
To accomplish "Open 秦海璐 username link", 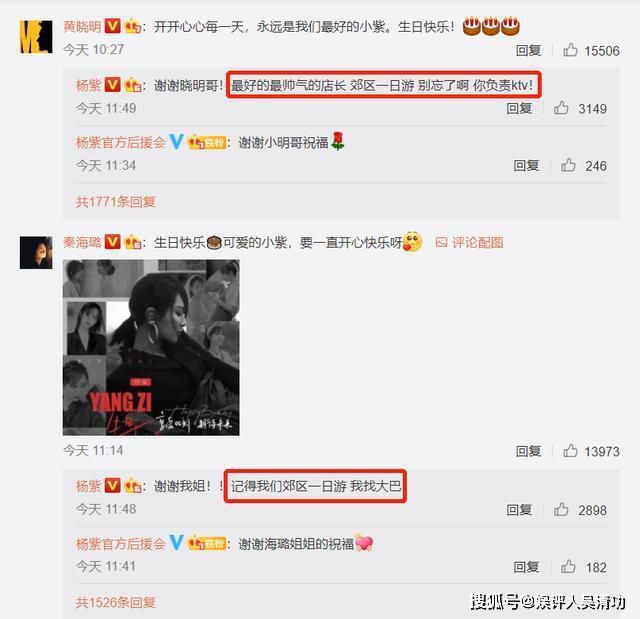I will click(x=82, y=242).
